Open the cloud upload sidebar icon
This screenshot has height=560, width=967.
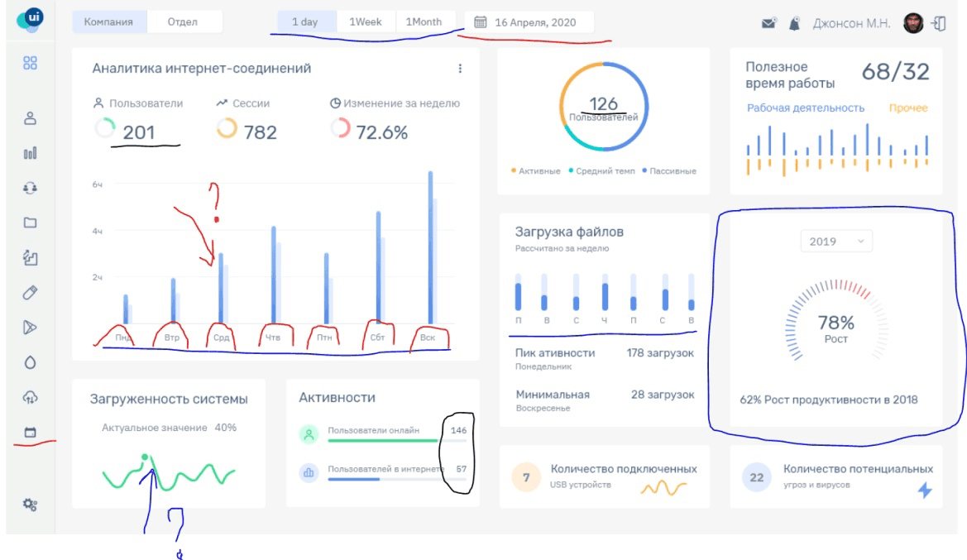(31, 398)
